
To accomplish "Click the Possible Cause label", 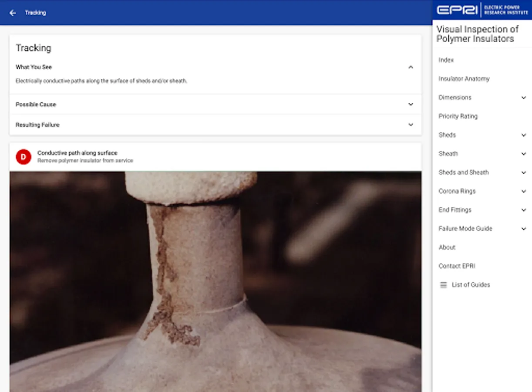I will (x=36, y=105).
